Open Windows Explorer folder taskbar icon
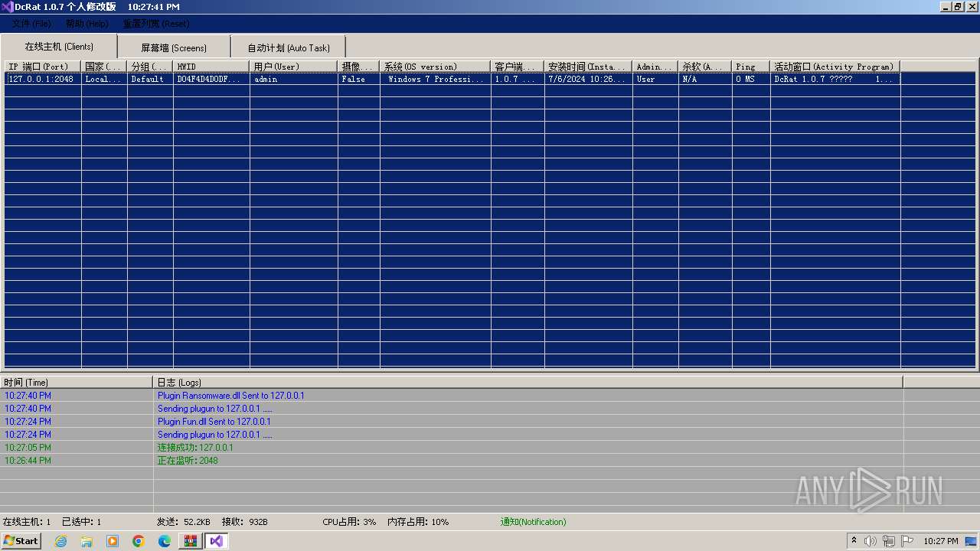Image resolution: width=980 pixels, height=551 pixels. click(87, 541)
